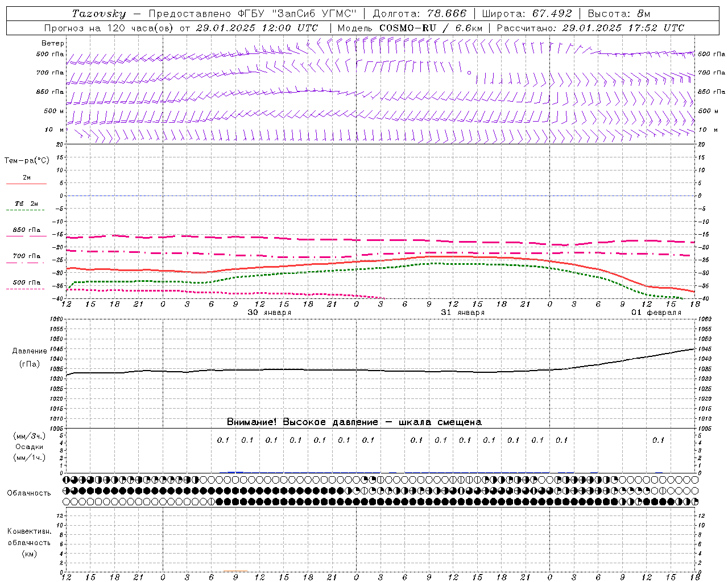
Task: Click the 'Модель COSMO-RU / 6.6км' model label
Action: tap(410, 28)
